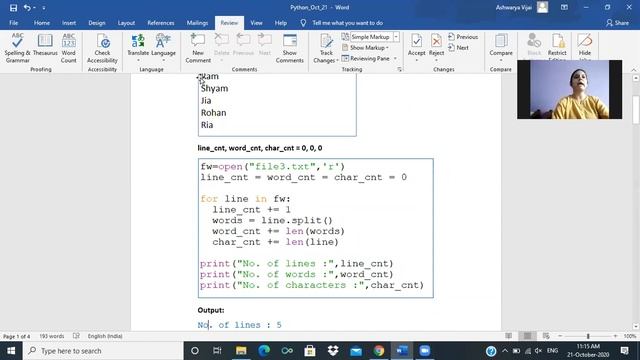Insert a New Comment
640x360 pixels.
[198, 48]
